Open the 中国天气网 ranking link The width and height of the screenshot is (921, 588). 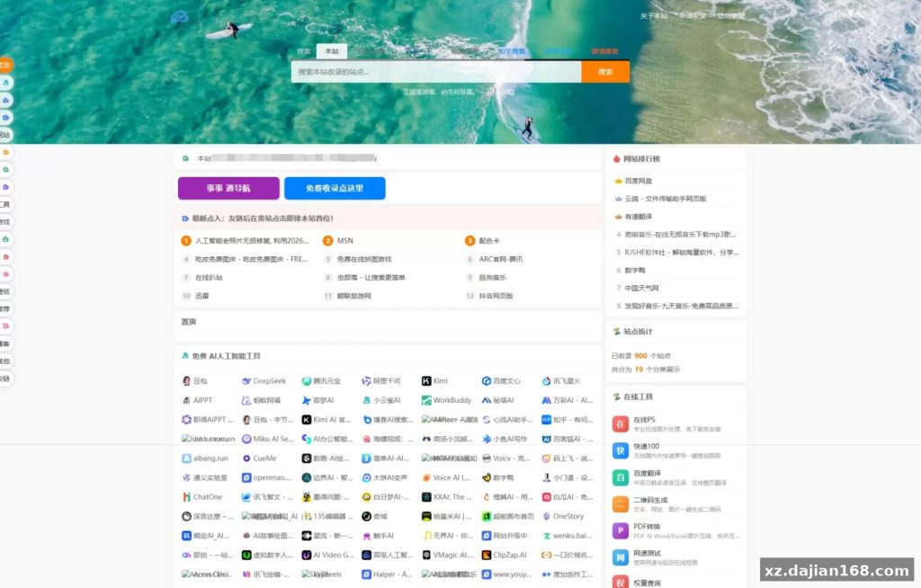641,289
